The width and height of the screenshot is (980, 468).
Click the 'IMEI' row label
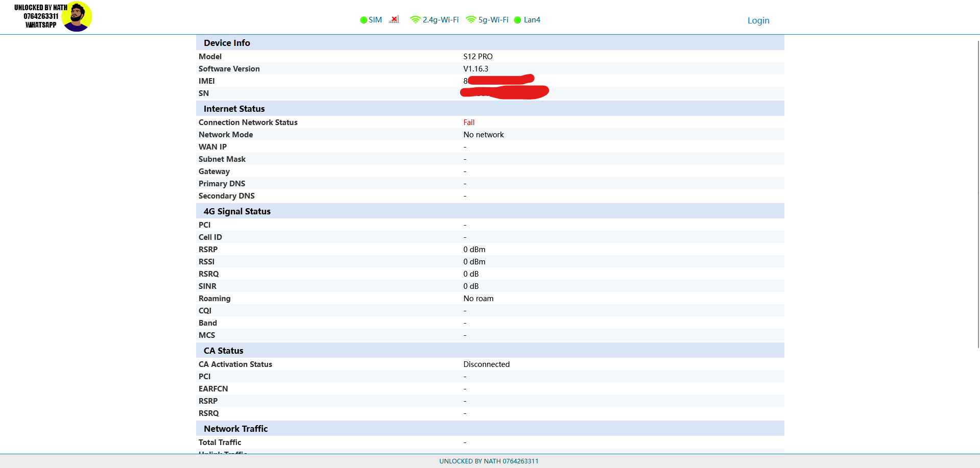tap(207, 81)
